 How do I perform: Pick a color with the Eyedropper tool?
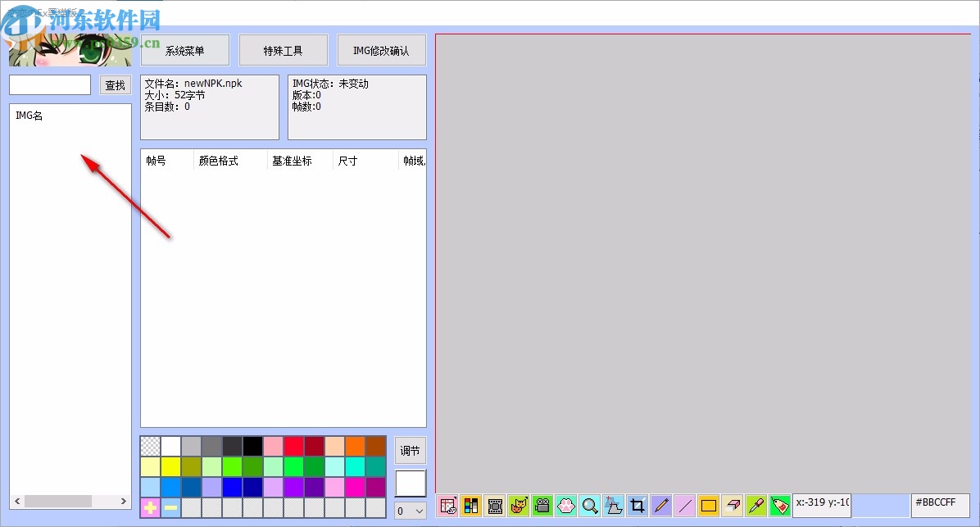[x=756, y=506]
